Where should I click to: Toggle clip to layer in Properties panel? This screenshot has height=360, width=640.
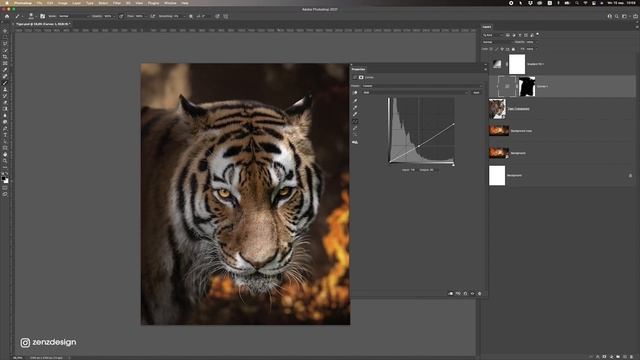(x=451, y=293)
